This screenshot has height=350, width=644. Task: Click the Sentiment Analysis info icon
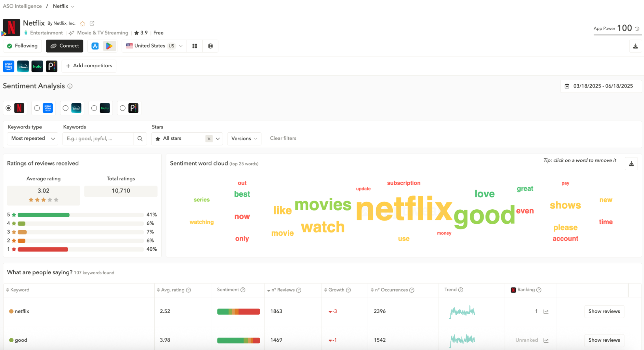coord(70,86)
